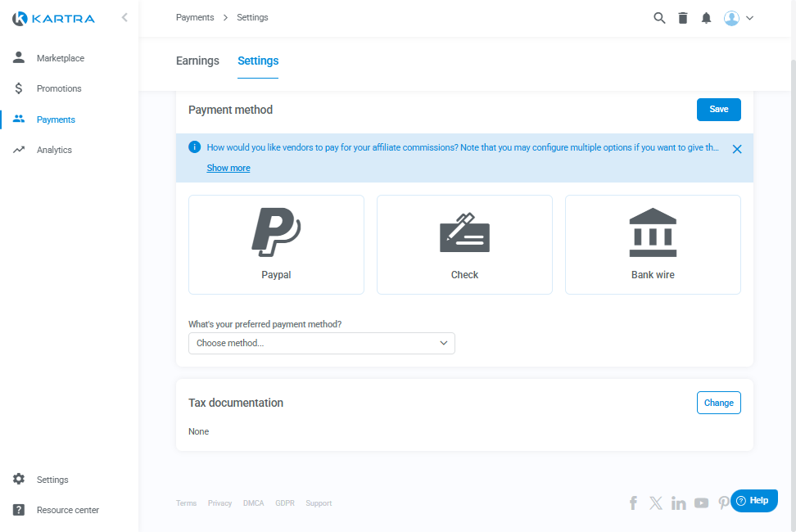Visit the YouTube social icon
The width and height of the screenshot is (796, 532).
(x=701, y=503)
